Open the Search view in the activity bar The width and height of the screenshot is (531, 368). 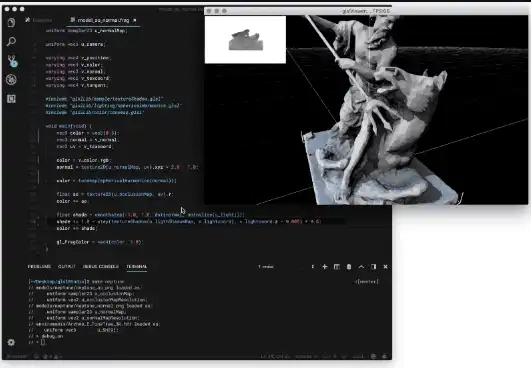click(x=11, y=42)
